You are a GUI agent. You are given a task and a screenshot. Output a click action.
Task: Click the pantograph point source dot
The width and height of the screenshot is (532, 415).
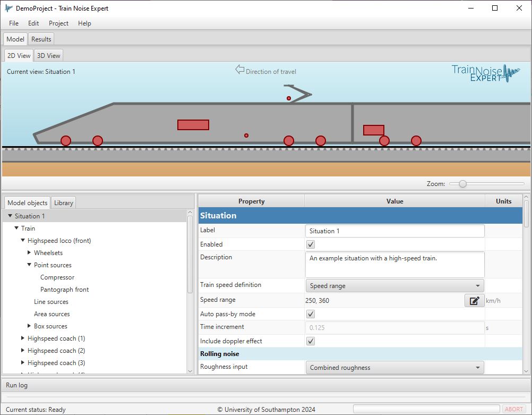289,98
